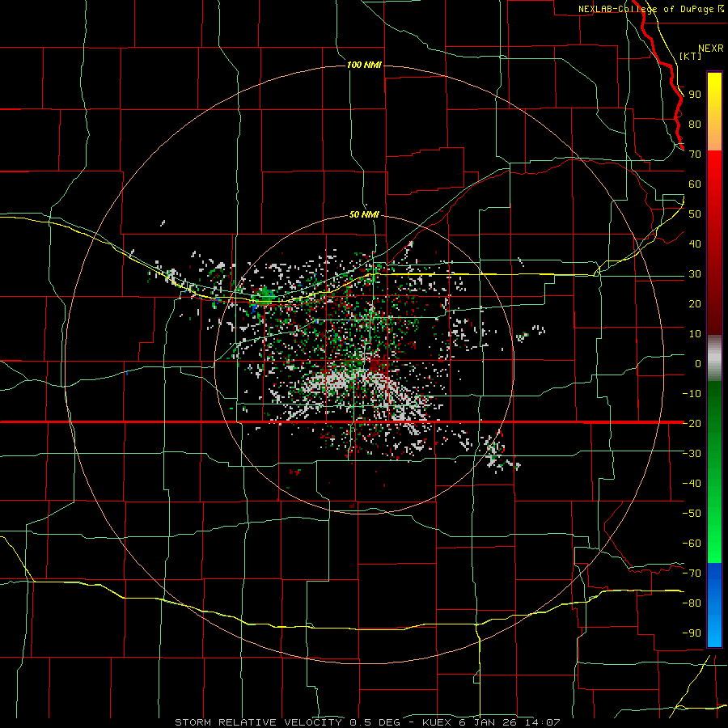
Task: Click the -70 label on the velocity scale
Action: 692,573
